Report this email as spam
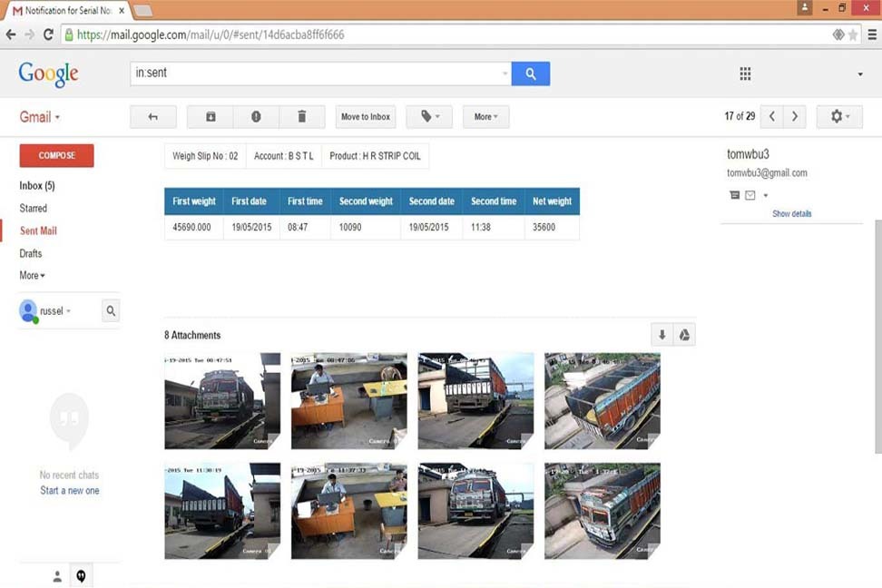 pyautogui.click(x=257, y=116)
